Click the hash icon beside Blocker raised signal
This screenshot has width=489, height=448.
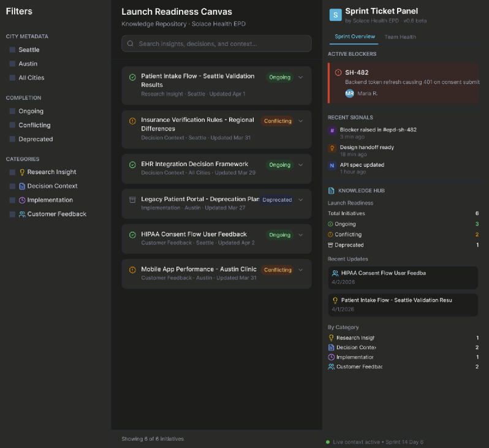point(332,131)
